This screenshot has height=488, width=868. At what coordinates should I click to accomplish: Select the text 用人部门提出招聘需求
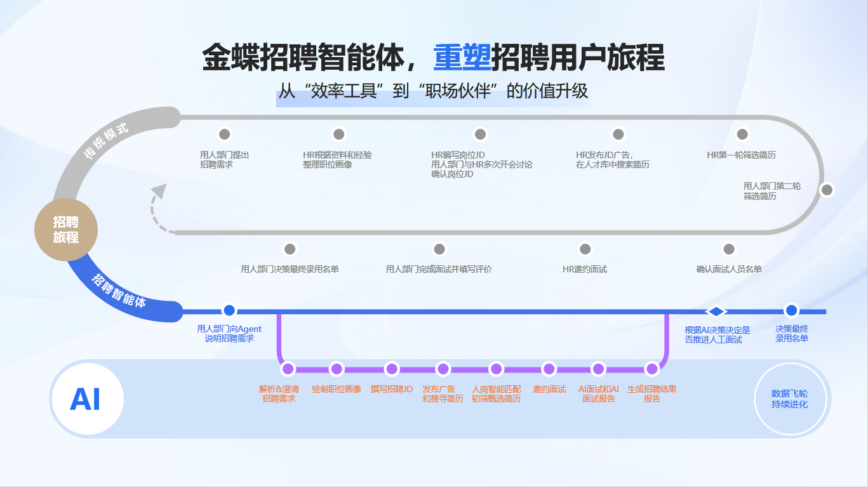pos(224,159)
